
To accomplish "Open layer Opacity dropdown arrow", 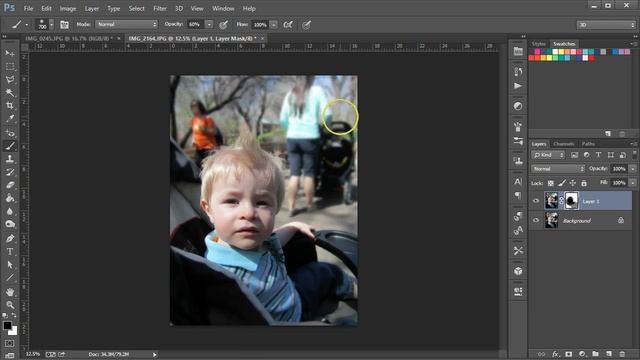I will pyautogui.click(x=633, y=169).
